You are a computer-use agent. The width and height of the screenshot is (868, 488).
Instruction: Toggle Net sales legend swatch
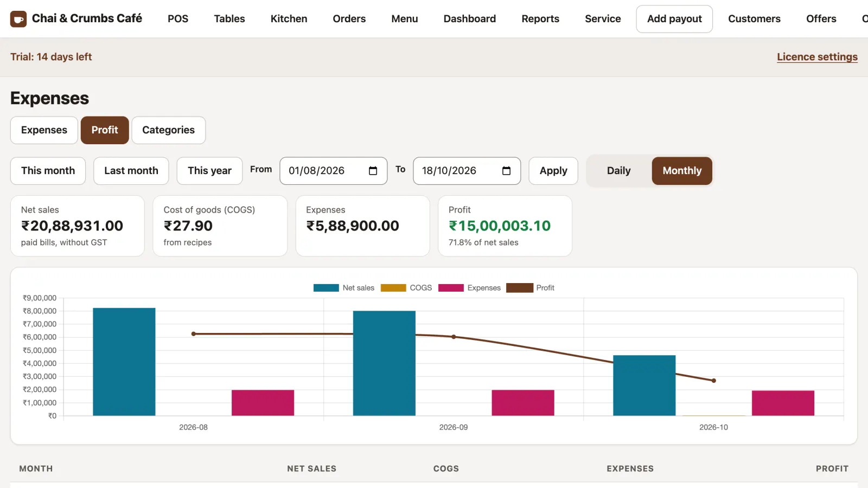coord(326,288)
